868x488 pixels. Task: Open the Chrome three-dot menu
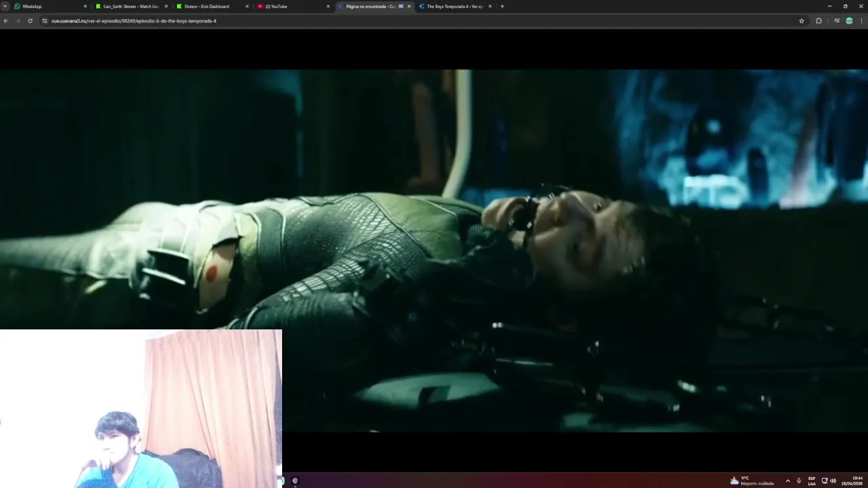tap(861, 21)
